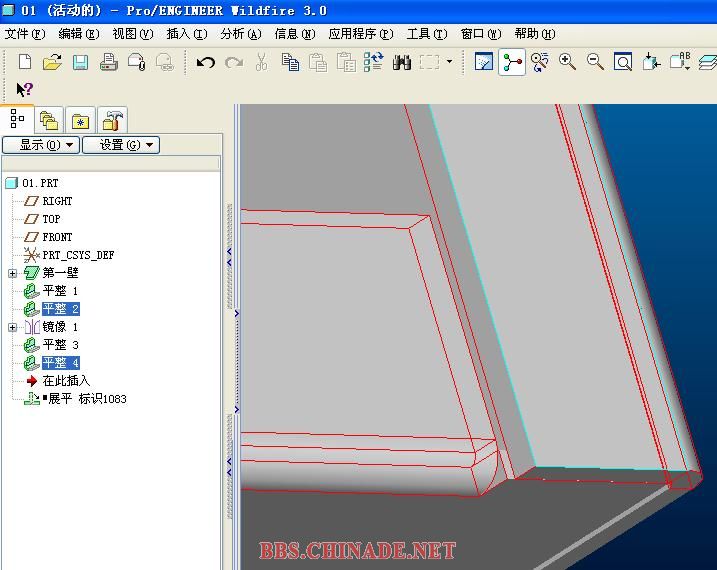Select the 平整 3 feature in tree
Screen dimensions: 717x570
(x=60, y=345)
